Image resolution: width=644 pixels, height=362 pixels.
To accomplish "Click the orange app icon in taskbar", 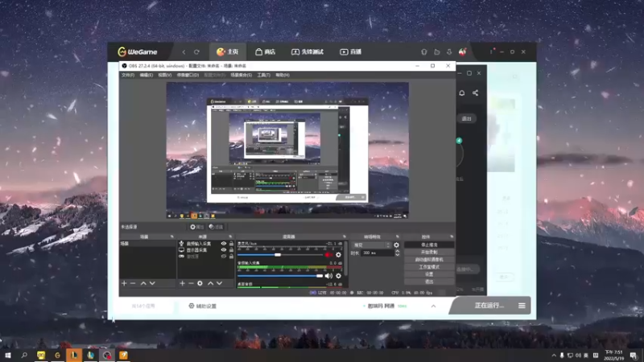I will coord(123,355).
